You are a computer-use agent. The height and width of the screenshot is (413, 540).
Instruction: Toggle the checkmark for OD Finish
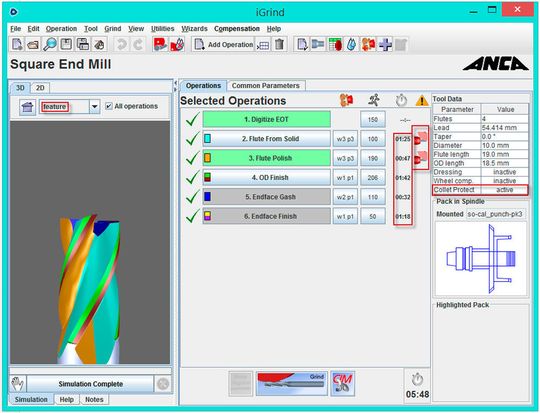click(x=192, y=178)
